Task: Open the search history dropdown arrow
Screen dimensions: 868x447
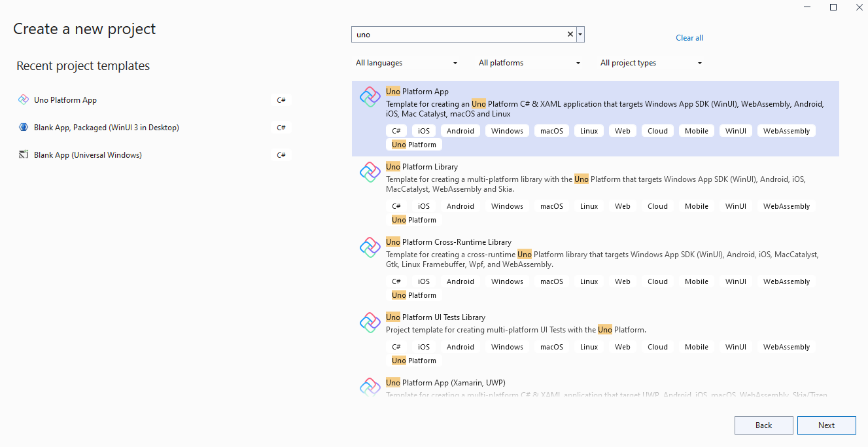Action: (x=580, y=33)
